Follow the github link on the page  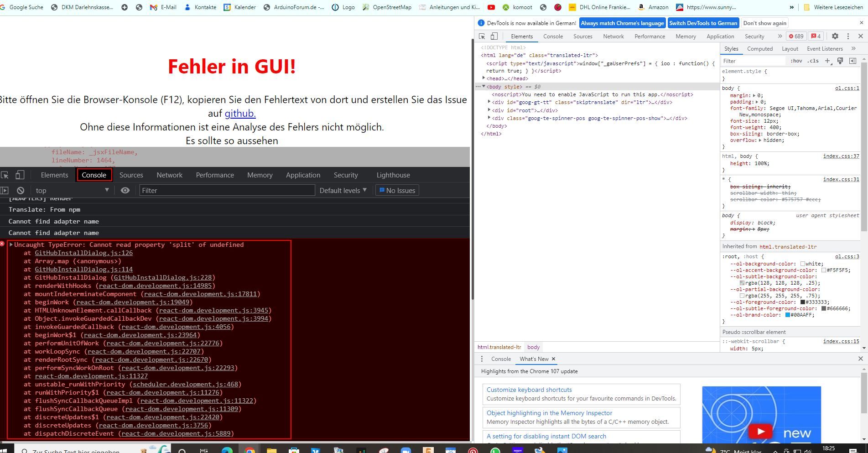click(240, 114)
